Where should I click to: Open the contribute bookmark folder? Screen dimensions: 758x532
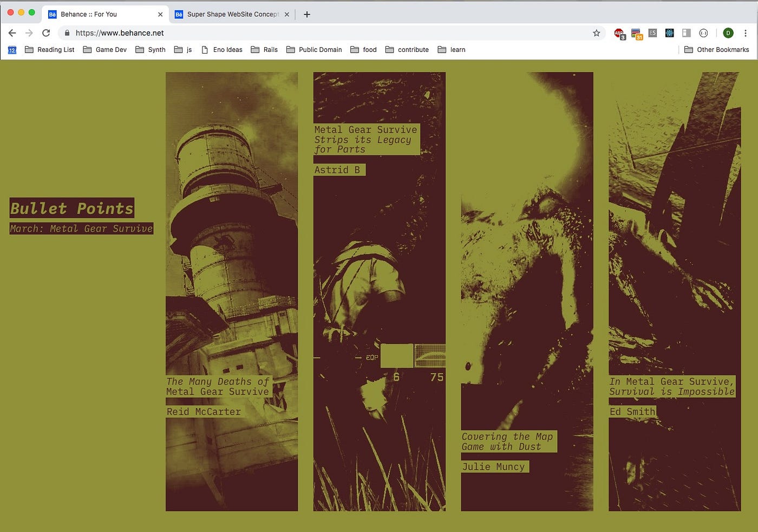pyautogui.click(x=407, y=50)
